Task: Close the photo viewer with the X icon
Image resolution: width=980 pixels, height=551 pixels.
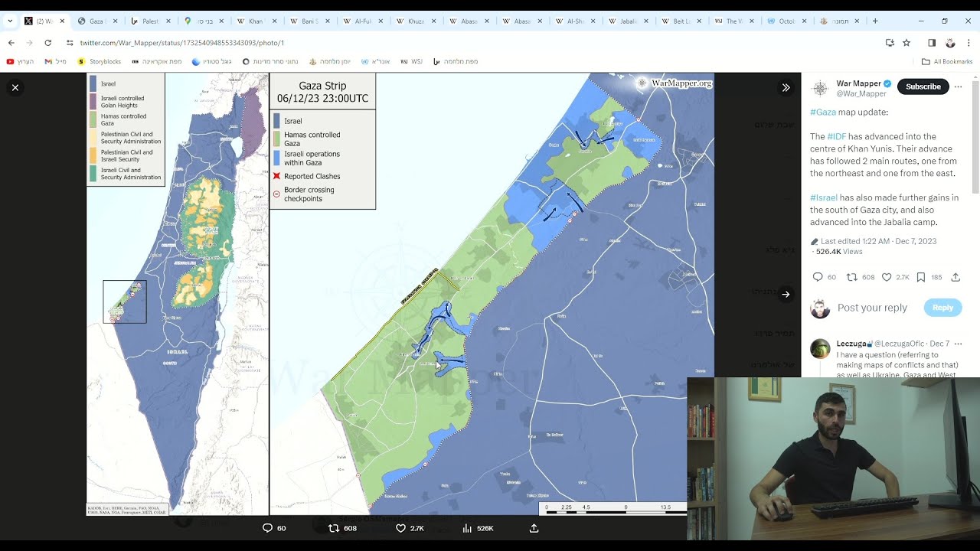Action: click(x=15, y=88)
